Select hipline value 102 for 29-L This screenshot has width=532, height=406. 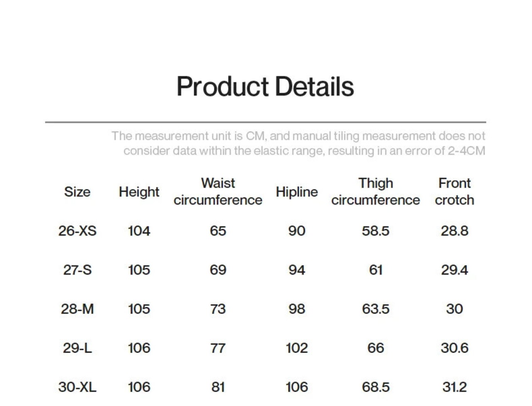(x=297, y=348)
